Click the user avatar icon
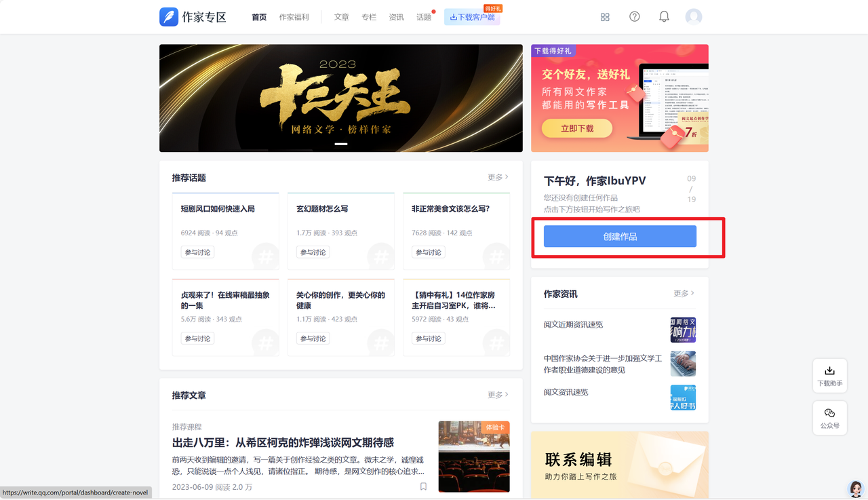868x500 pixels. point(693,17)
